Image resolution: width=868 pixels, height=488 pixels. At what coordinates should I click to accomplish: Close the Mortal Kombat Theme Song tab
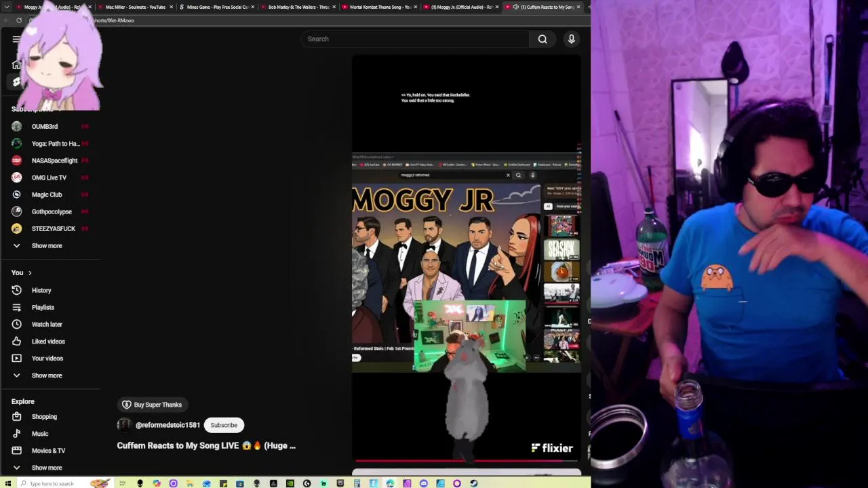click(x=415, y=7)
